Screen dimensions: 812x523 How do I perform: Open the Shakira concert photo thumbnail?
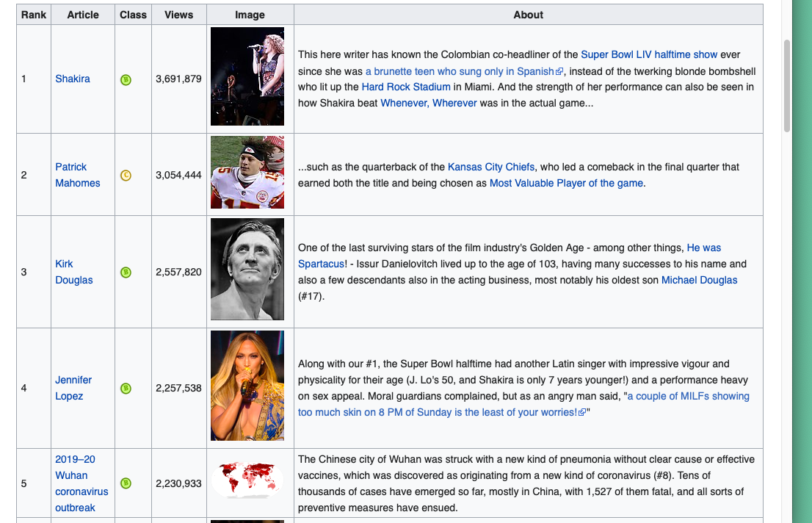tap(247, 76)
